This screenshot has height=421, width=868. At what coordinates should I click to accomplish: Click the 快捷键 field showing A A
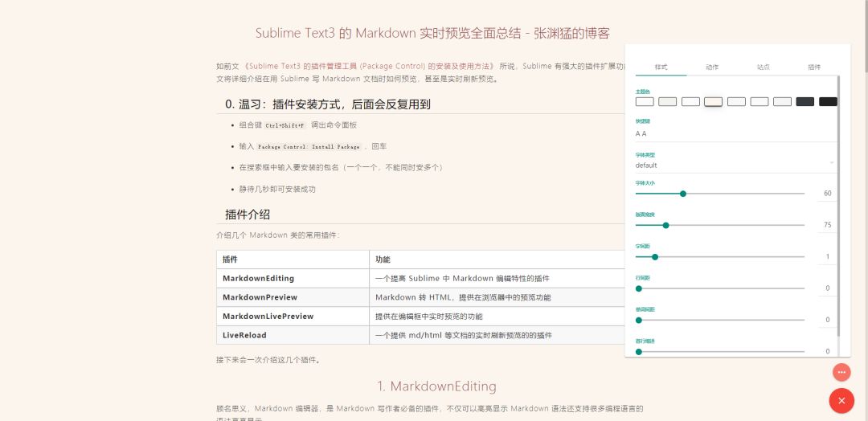coord(735,133)
